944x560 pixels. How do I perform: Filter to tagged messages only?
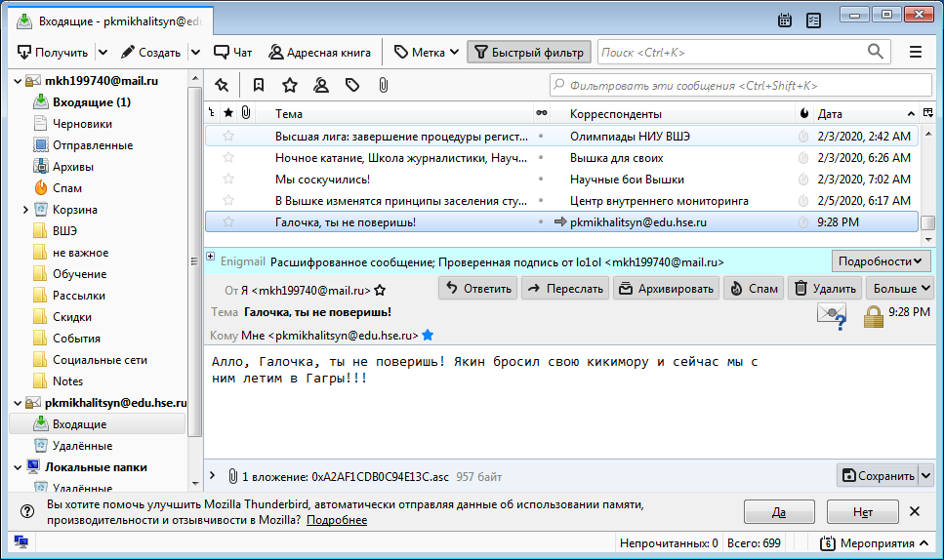click(352, 86)
